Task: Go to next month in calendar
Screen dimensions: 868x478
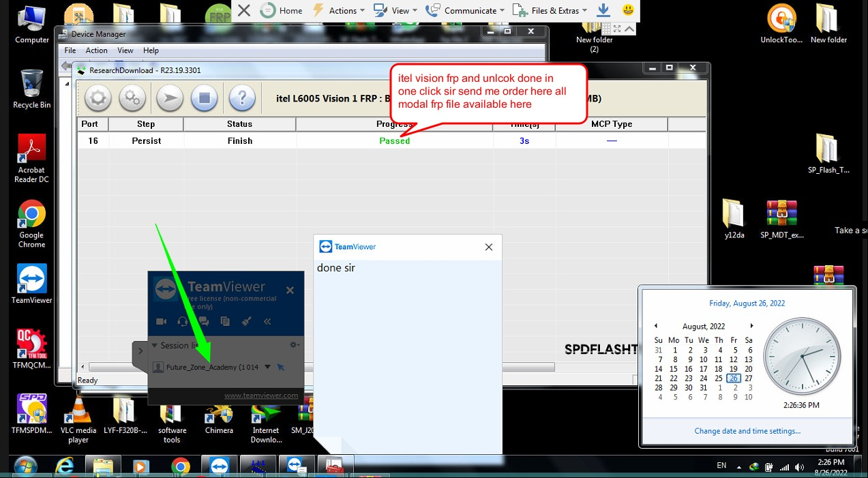Action: tap(751, 326)
